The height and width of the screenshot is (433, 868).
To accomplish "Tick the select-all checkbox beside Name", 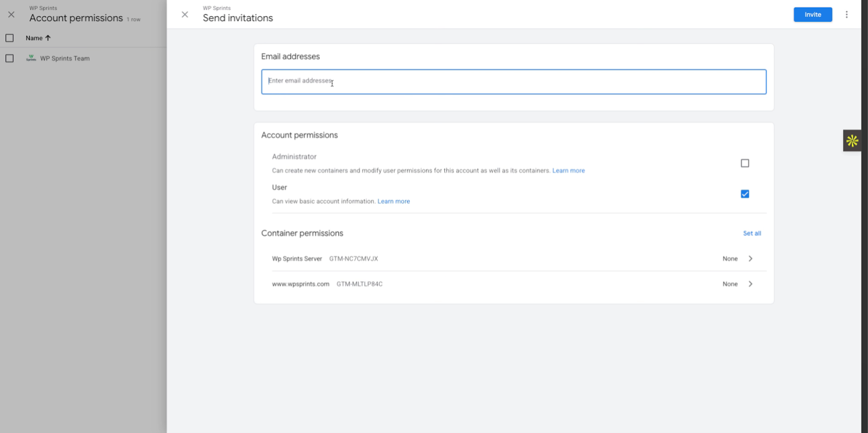I will pos(10,38).
